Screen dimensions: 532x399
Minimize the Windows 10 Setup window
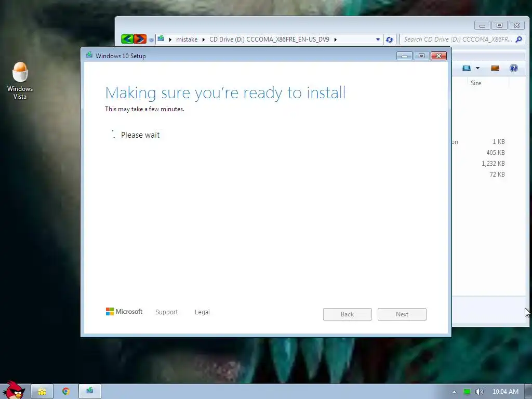[404, 56]
